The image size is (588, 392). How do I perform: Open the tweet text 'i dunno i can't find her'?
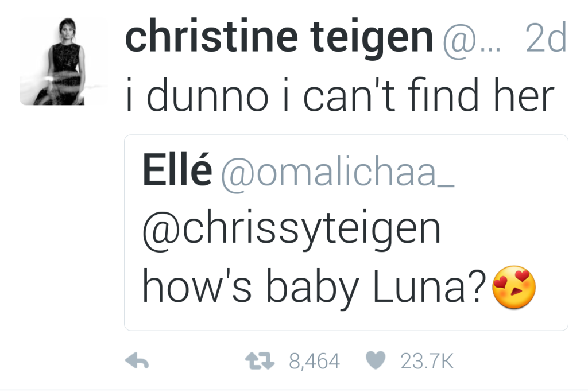340,95
